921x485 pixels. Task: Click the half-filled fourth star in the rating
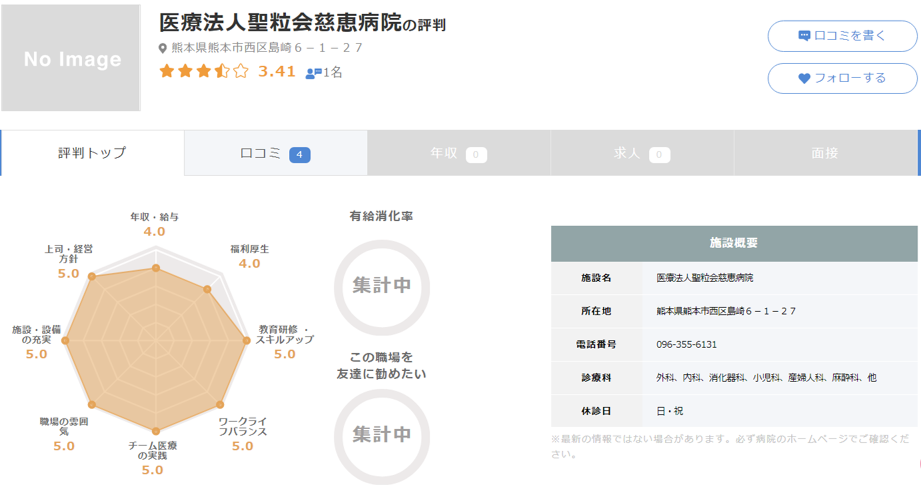click(x=222, y=71)
